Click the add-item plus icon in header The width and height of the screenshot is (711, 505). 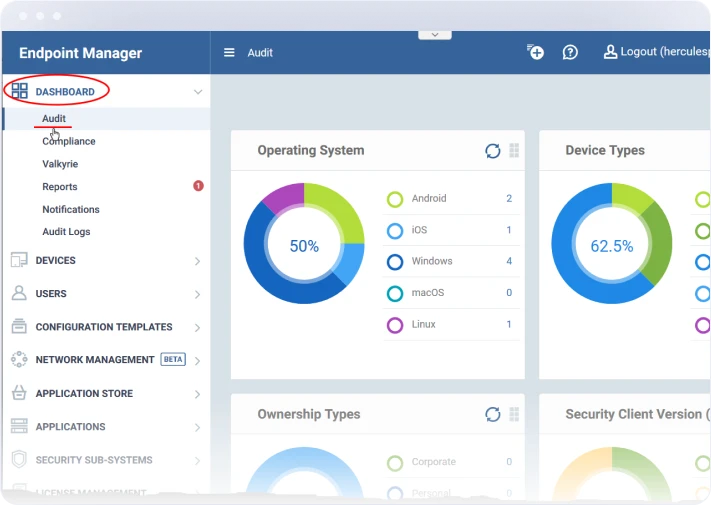click(536, 52)
